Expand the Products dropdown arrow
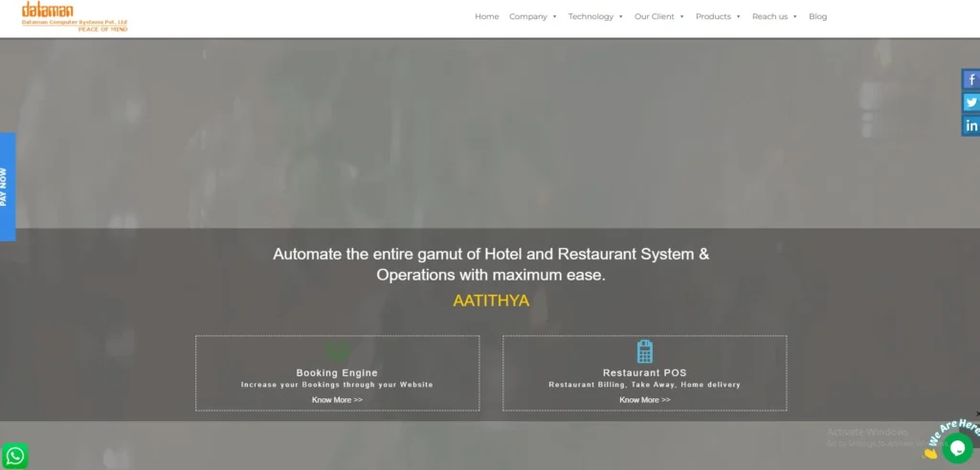The height and width of the screenshot is (470, 980). point(738,17)
